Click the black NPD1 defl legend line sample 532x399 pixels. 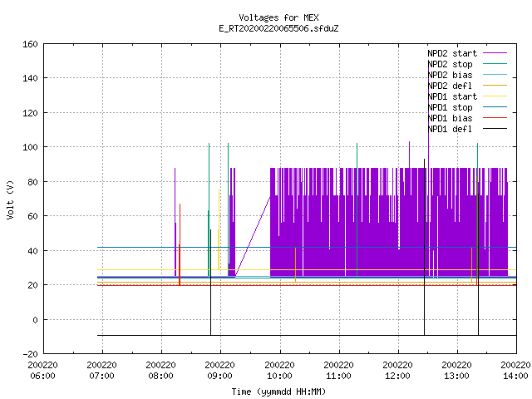click(x=495, y=129)
